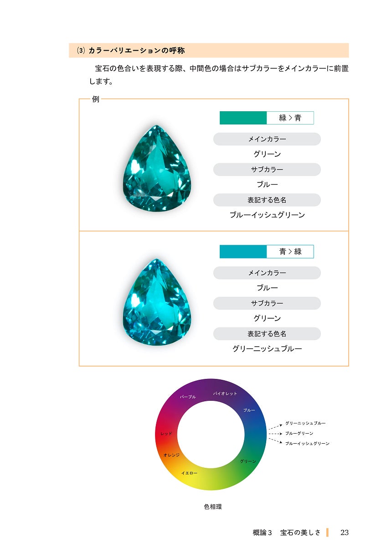Select the 緑＞青 label box
Screen dimensions: 392x554
[x=290, y=118]
